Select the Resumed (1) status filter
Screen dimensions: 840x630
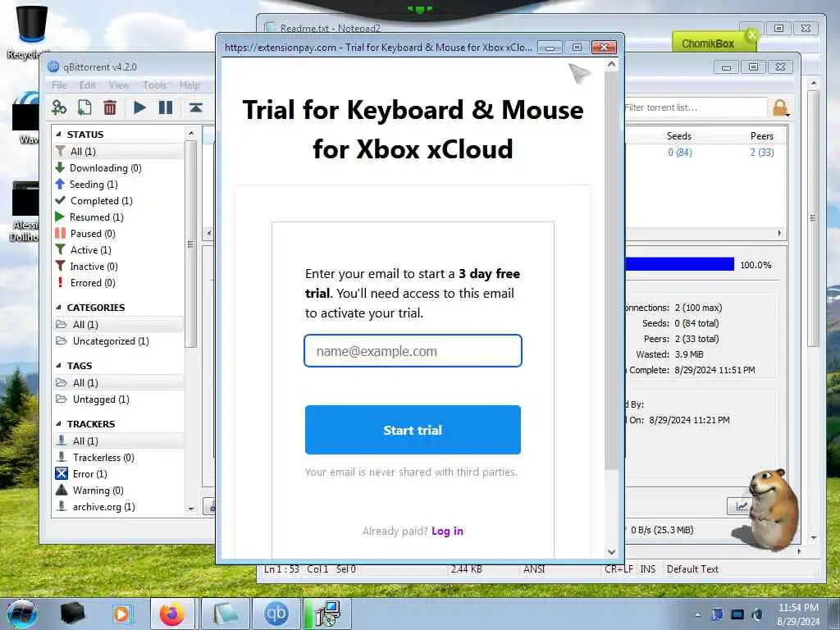[x=97, y=217]
